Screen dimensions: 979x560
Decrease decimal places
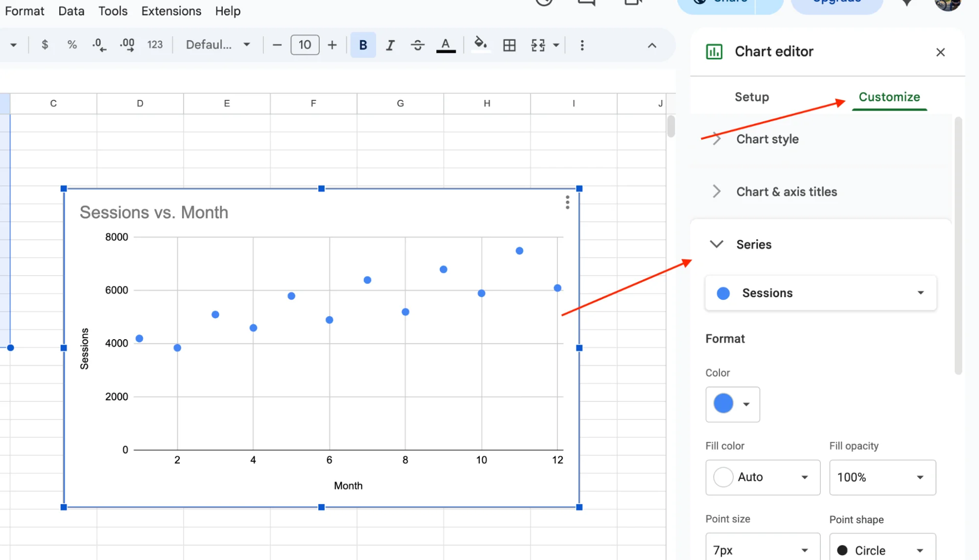[x=99, y=45]
